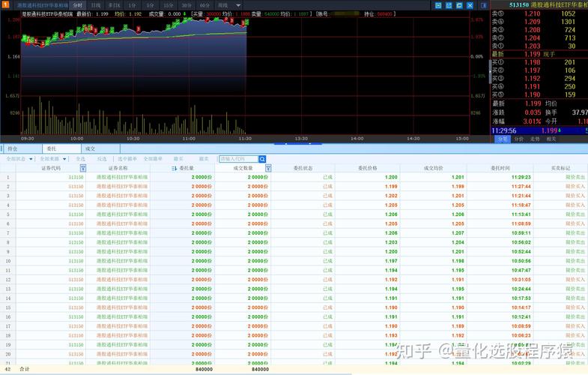This screenshot has width=588, height=375.
Task: Click sell level 卖⑤ price 1.210
Action: point(532,13)
